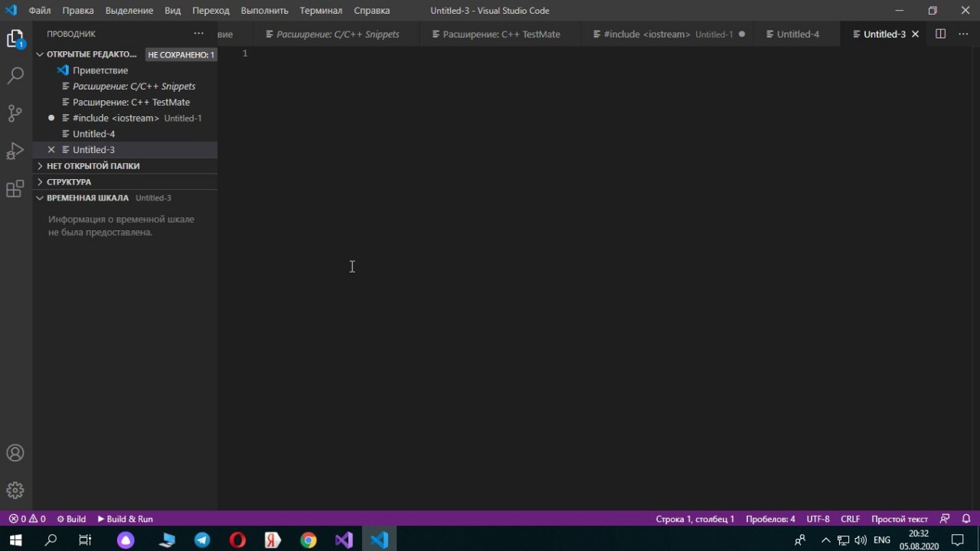Click Build & Run status item

click(125, 519)
